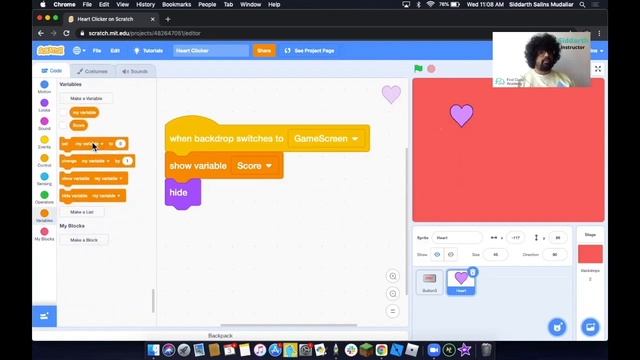Screen dimensions: 640x360
Task: Click Make a List
Action: (x=82, y=212)
